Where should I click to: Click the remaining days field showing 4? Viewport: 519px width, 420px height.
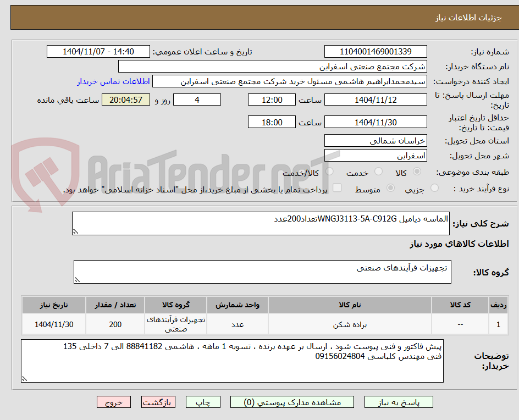197,100
